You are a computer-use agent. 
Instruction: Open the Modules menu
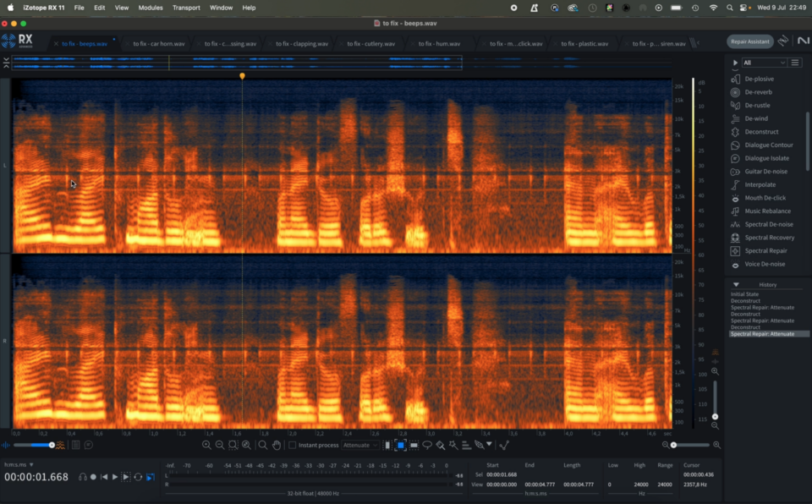150,8
